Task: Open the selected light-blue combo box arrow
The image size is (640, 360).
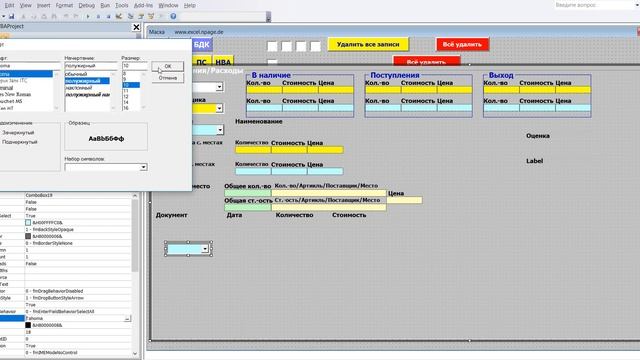Action: pyautogui.click(x=205, y=249)
